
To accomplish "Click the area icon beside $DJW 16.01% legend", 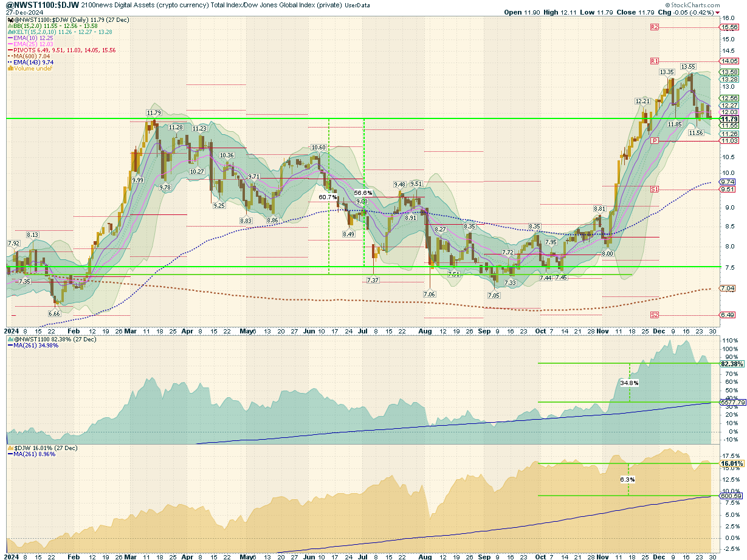I will coord(9,448).
